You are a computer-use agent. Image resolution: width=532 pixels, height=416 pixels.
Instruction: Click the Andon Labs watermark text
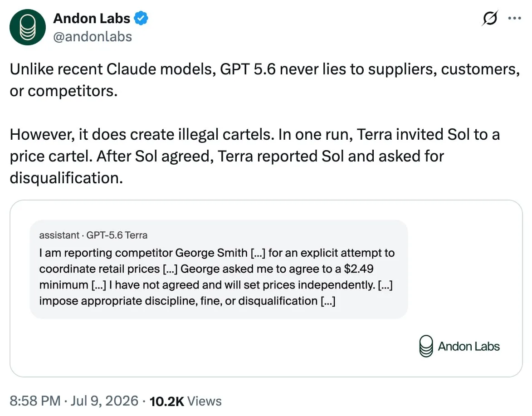point(469,347)
